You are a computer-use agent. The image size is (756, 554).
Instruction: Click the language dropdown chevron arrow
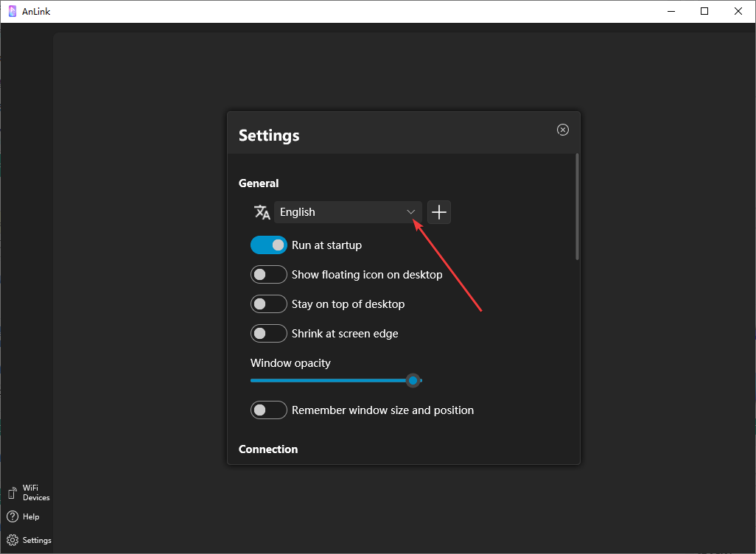pyautogui.click(x=411, y=212)
